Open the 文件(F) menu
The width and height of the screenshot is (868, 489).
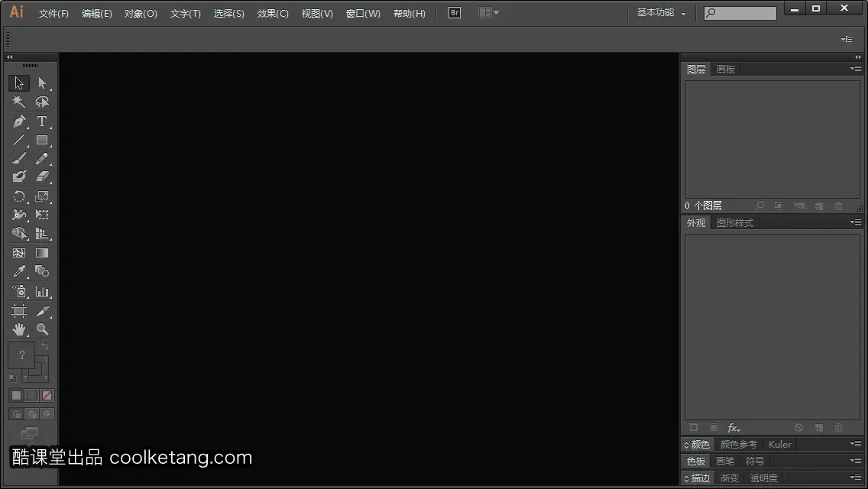pos(53,13)
